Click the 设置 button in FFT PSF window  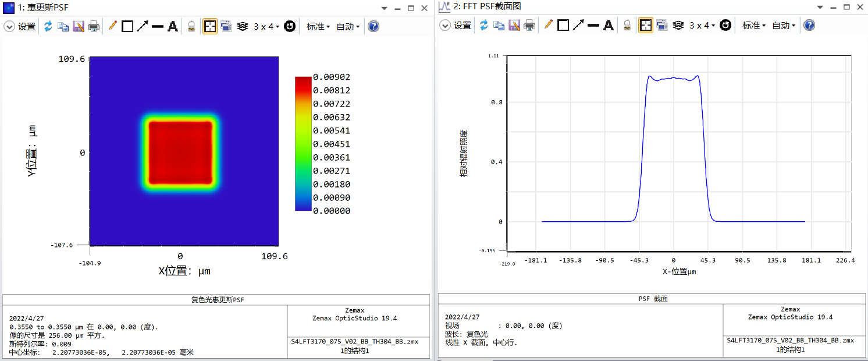tap(462, 26)
